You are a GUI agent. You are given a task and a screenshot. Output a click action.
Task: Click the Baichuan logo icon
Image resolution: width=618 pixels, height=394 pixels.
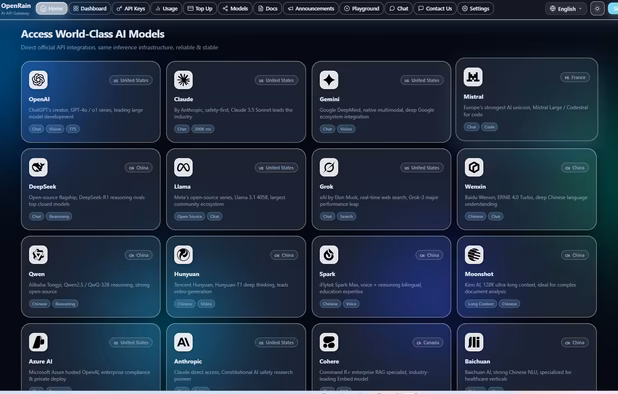click(474, 342)
